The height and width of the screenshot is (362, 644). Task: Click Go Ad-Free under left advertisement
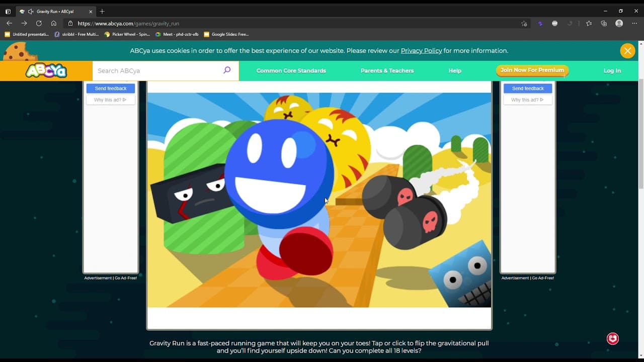[126, 278]
